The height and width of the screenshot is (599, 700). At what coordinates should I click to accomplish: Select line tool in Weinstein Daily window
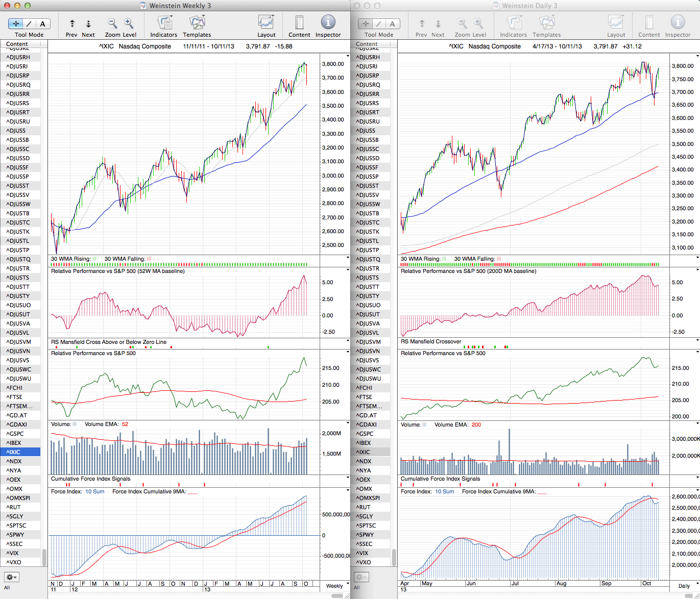point(379,23)
